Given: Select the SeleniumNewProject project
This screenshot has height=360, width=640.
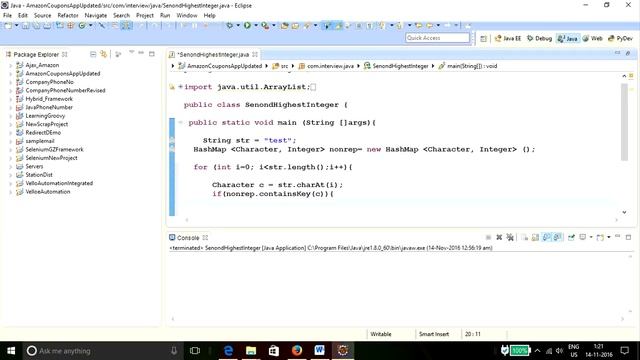Looking at the screenshot, I should [x=51, y=158].
